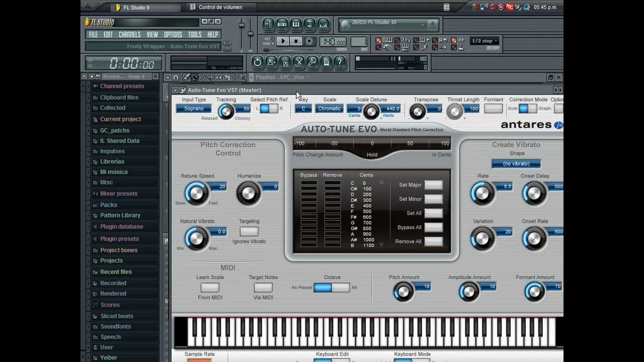This screenshot has width=644, height=362.
Task: Click the transport Play button
Action: 283,41
